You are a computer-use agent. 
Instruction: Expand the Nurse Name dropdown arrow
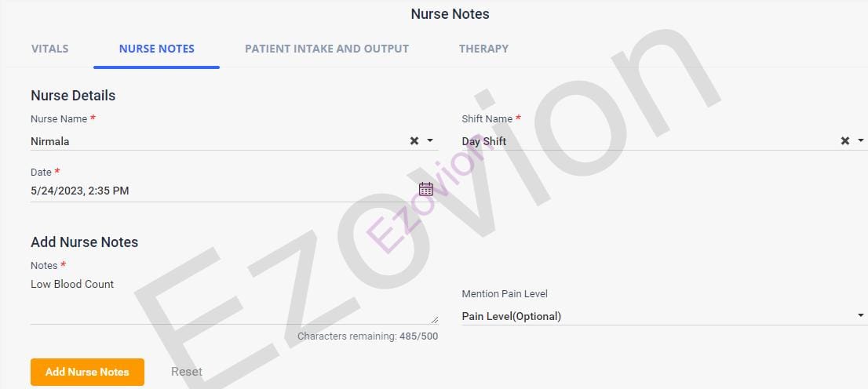click(x=430, y=141)
